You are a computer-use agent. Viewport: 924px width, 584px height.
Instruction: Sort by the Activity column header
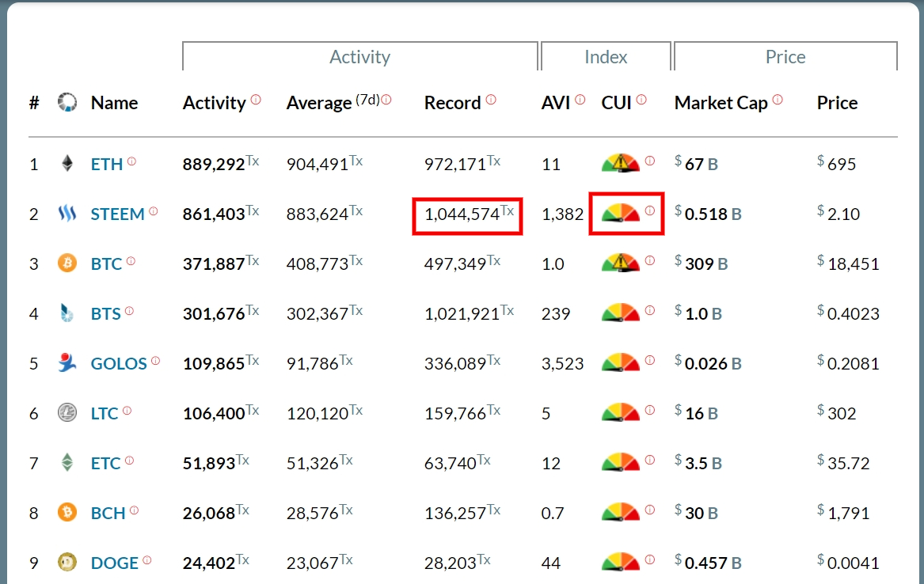click(214, 103)
